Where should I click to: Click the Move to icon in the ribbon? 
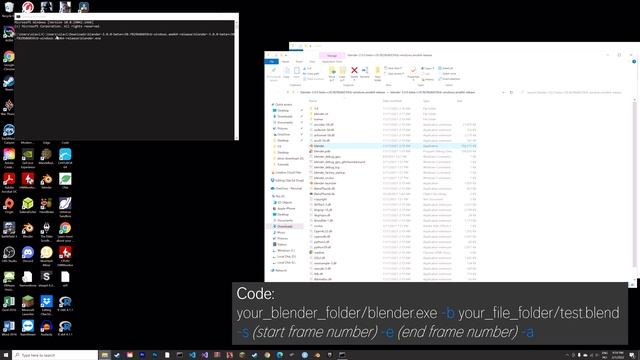coord(332,72)
